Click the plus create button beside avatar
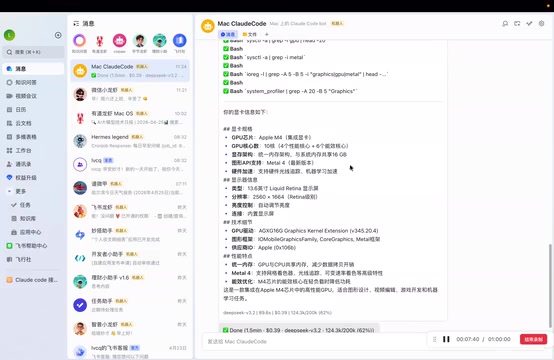Image resolution: width=554 pixels, height=360 pixels. pos(58,35)
